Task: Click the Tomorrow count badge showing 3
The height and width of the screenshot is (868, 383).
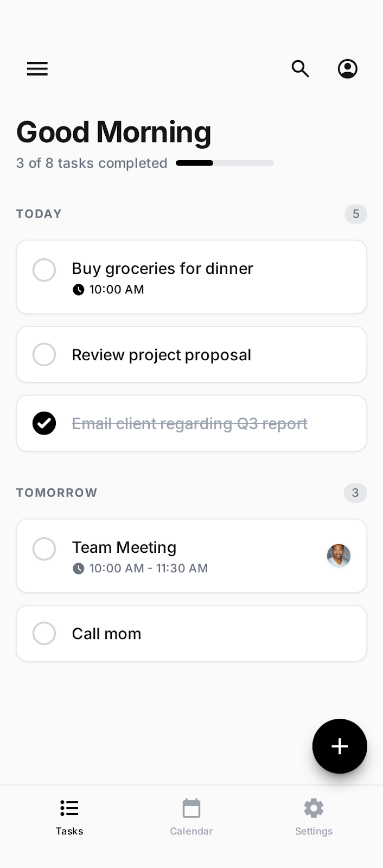Action: (355, 493)
